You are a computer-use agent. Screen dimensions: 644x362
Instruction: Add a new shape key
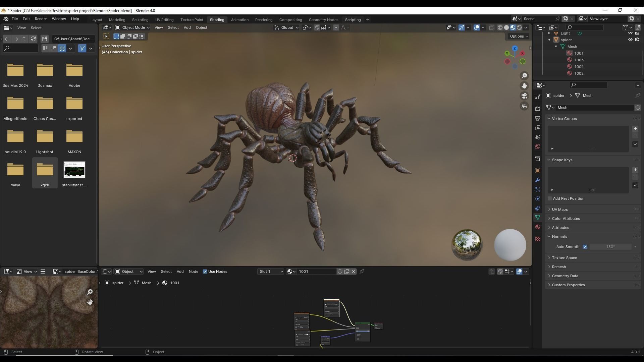click(635, 170)
